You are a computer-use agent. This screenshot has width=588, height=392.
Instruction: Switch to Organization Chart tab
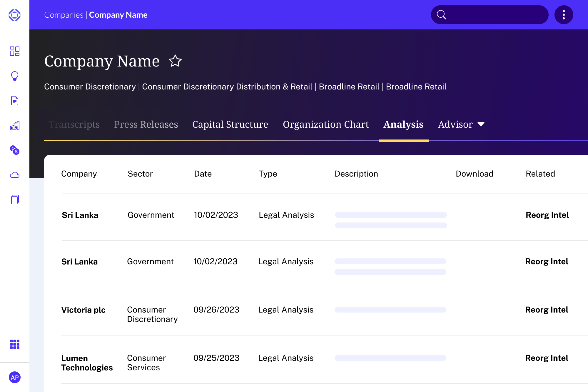[x=326, y=124]
